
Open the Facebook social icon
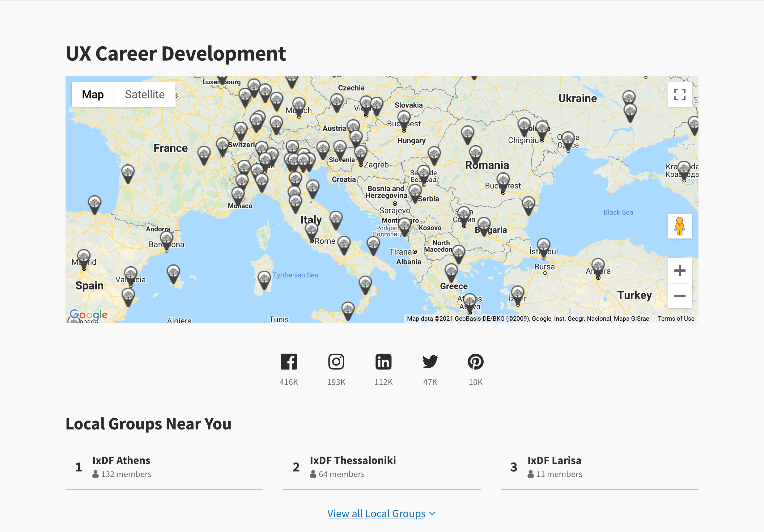tap(289, 362)
